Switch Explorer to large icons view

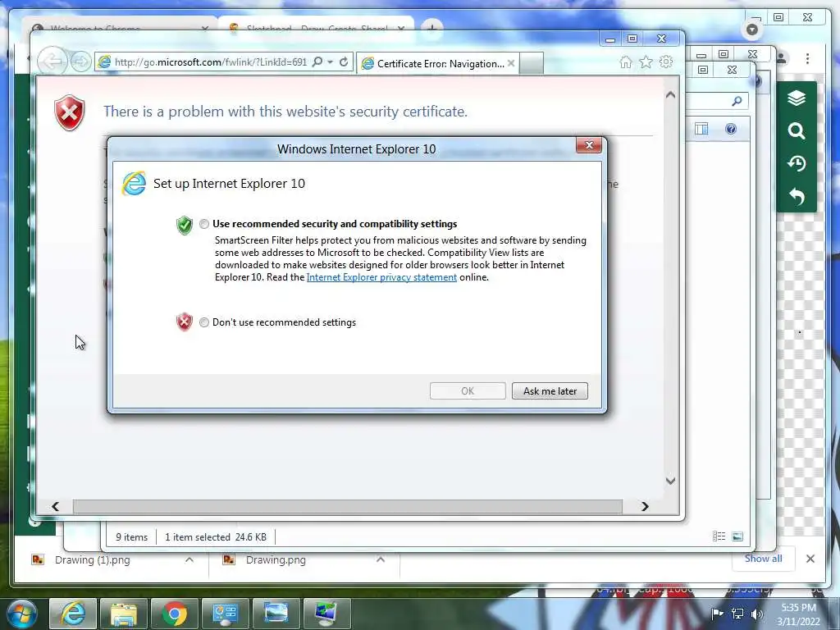(x=737, y=536)
